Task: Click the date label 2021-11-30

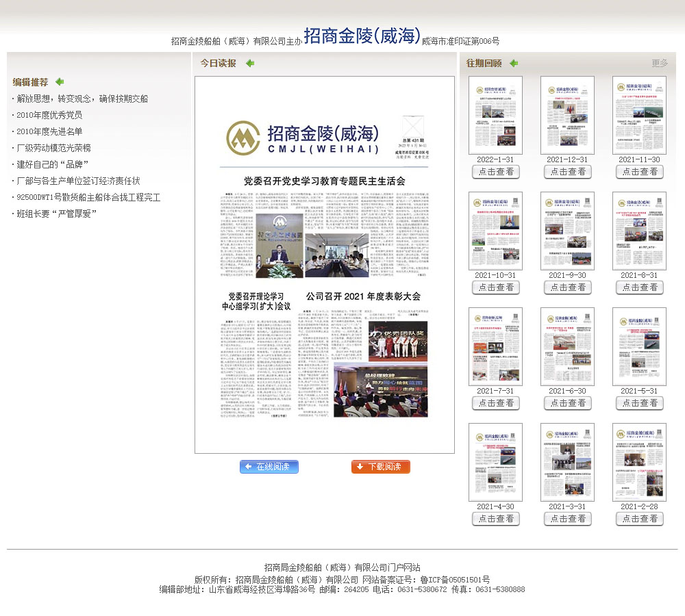Action: pos(640,159)
